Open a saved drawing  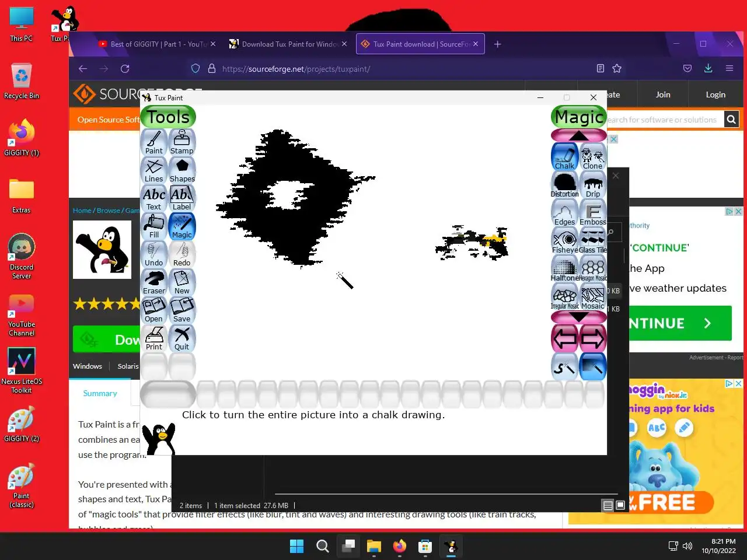coord(154,310)
